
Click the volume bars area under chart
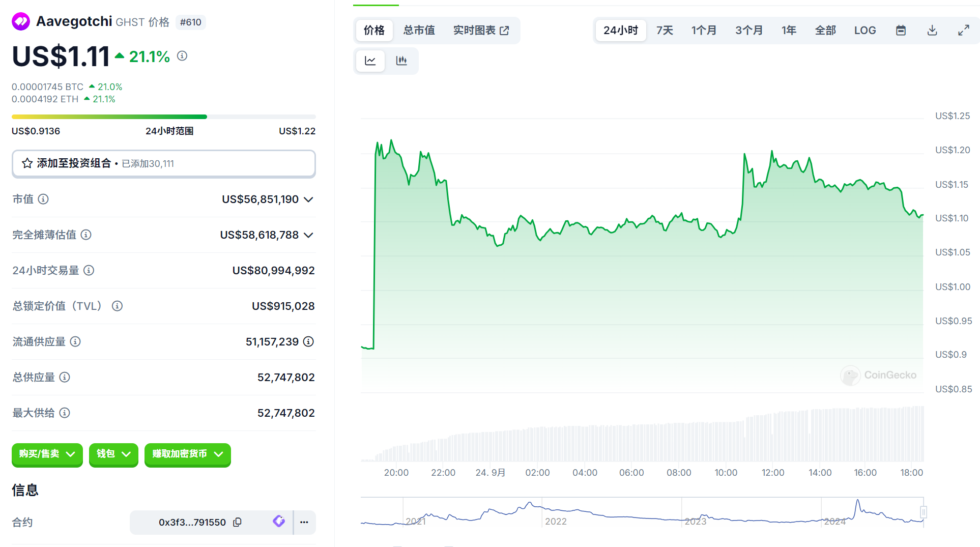[642, 434]
